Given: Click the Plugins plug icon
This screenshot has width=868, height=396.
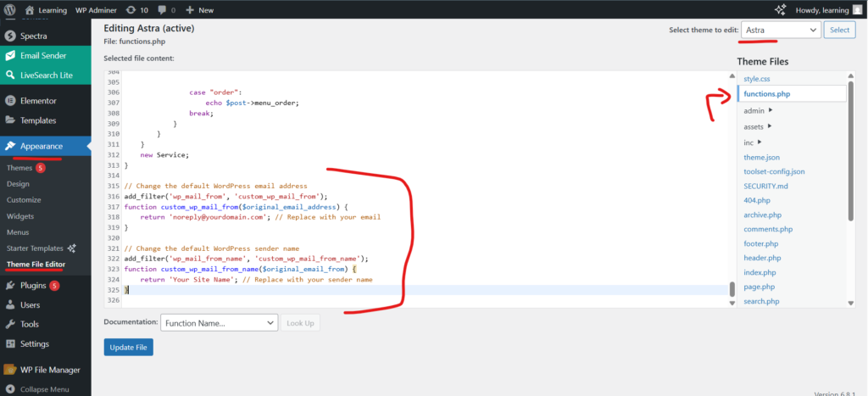Looking at the screenshot, I should click(10, 286).
